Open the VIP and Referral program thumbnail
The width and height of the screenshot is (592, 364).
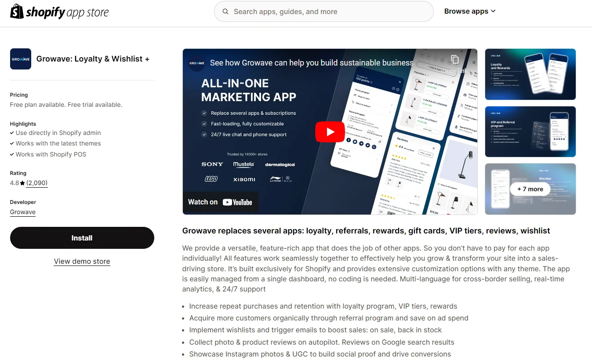(530, 131)
